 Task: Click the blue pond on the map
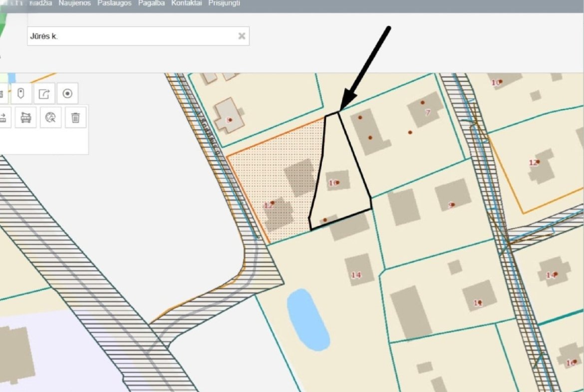tap(308, 319)
